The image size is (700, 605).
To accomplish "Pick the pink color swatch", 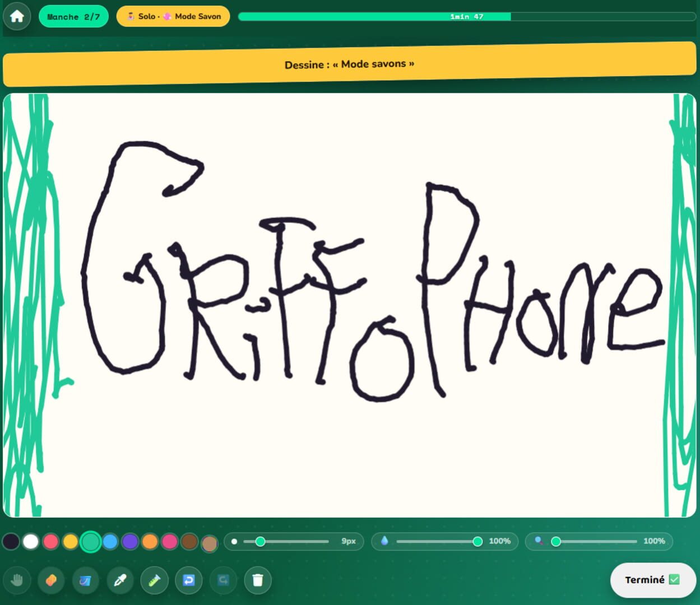I will click(170, 541).
